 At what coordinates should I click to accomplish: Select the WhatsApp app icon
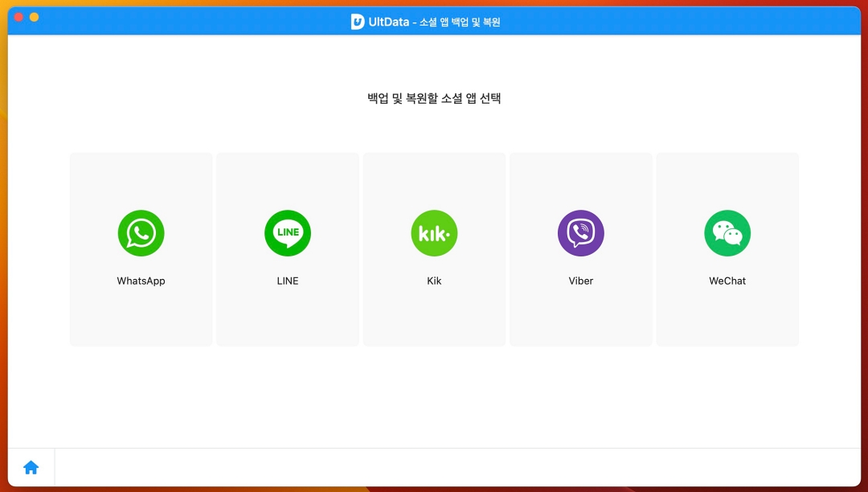(141, 233)
